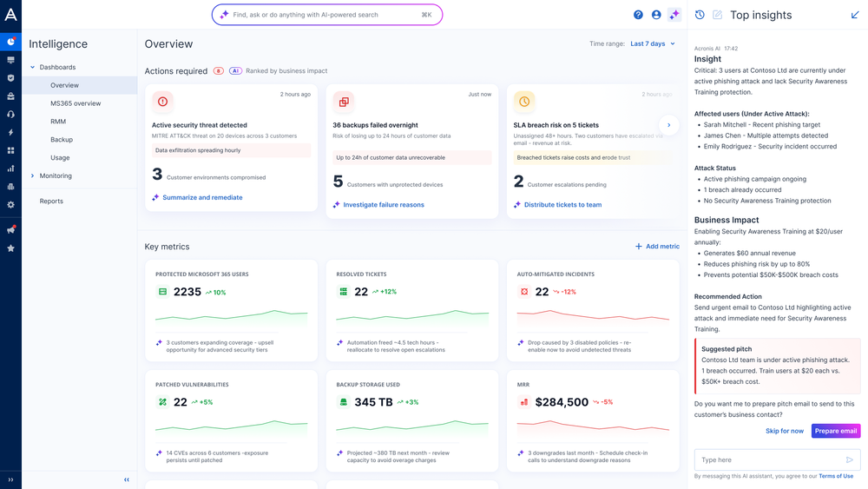Expand the main navigation bar with double chevron
868x489 pixels.
click(x=10, y=479)
